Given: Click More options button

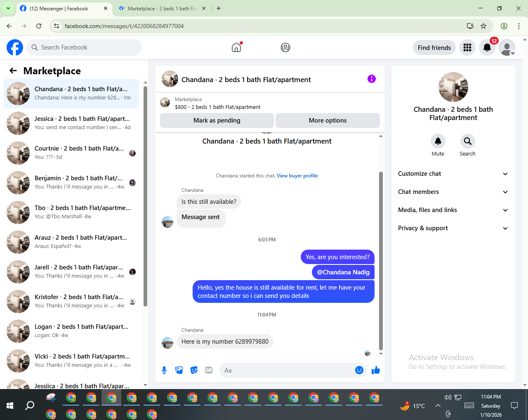Looking at the screenshot, I should (328, 120).
